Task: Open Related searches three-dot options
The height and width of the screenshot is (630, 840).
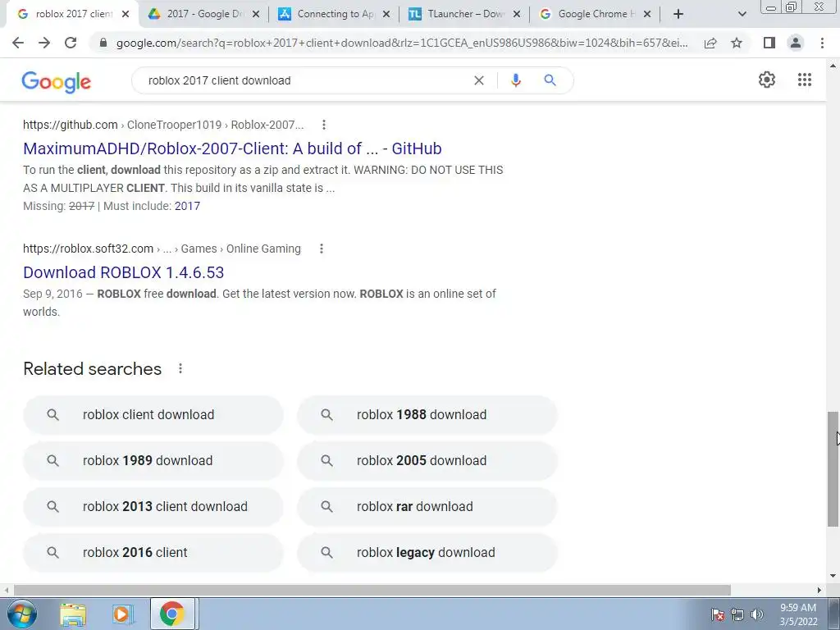Action: click(180, 368)
